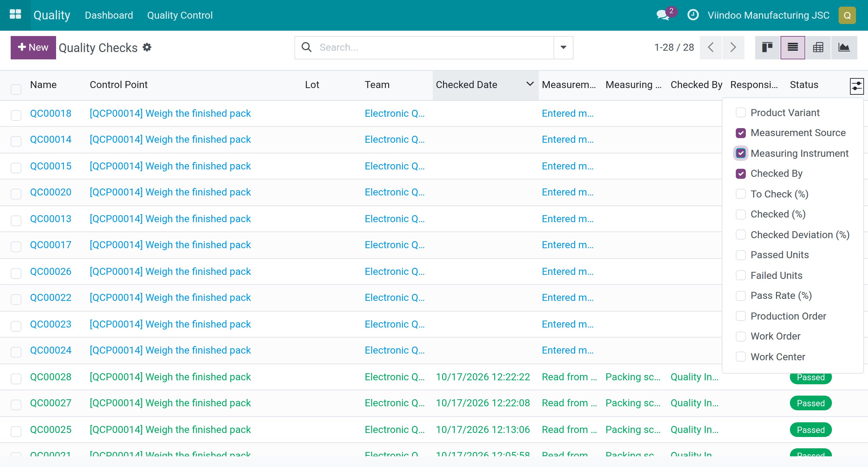Open the search options dropdown arrow
Image resolution: width=868 pixels, height=467 pixels.
coord(564,47)
